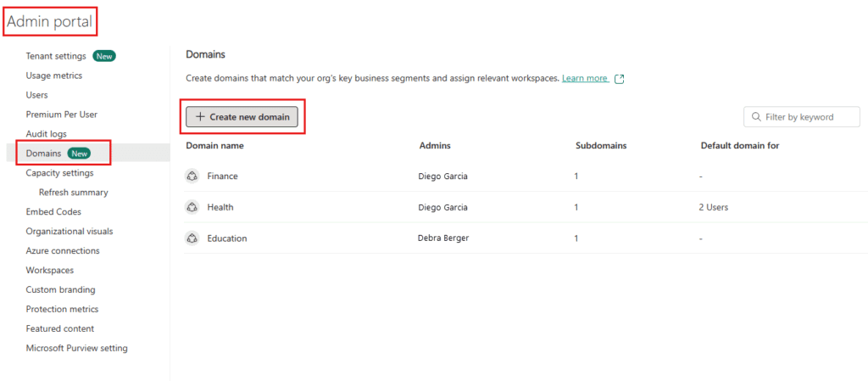Open Capacity settings section
Image resolution: width=868 pixels, height=381 pixels.
click(x=59, y=173)
